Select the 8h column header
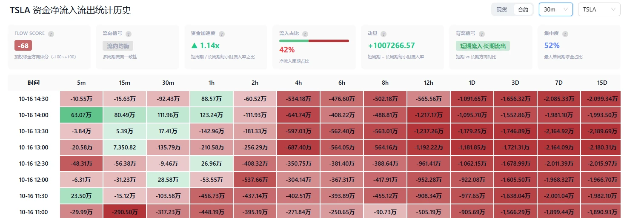The width and height of the screenshot is (644, 218). 385,83
